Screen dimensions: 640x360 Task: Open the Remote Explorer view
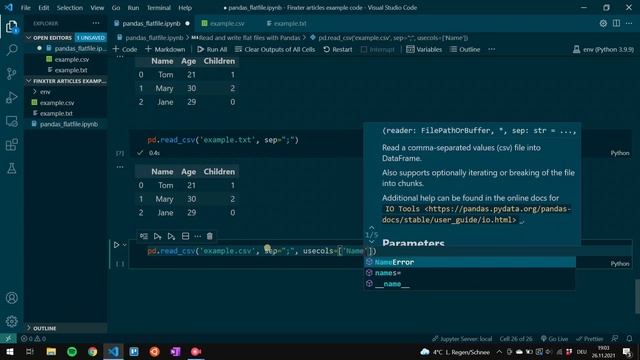coord(11,121)
